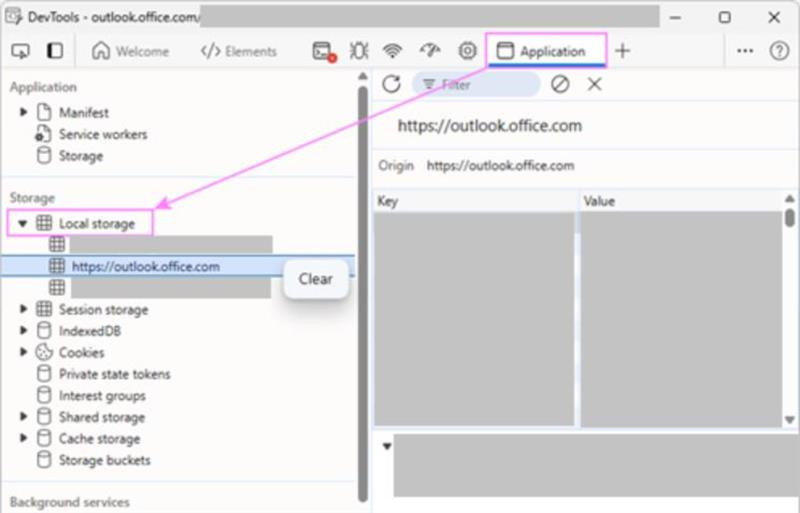The height and width of the screenshot is (513, 800).
Task: Click the Local storage grid icon
Action: pos(44,223)
